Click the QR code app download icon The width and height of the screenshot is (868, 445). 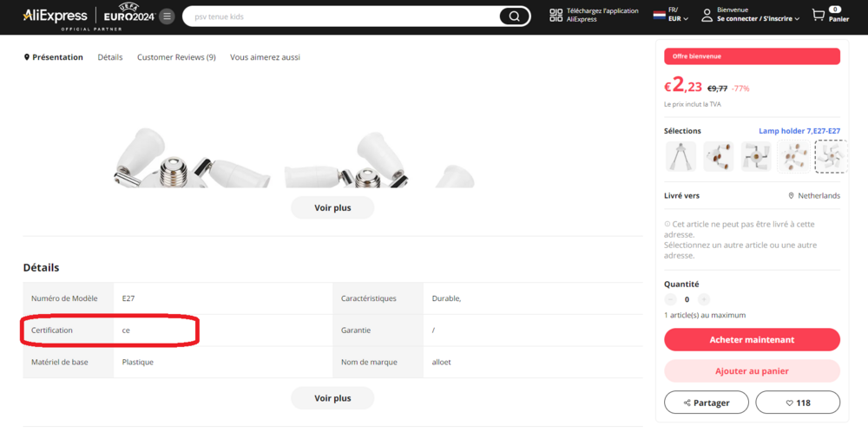556,16
